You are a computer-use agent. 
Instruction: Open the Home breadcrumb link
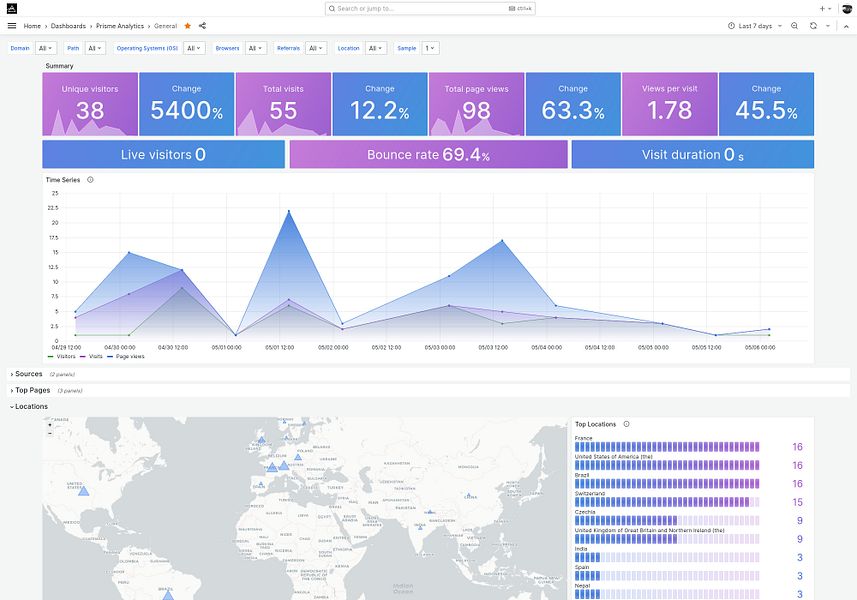coord(31,26)
